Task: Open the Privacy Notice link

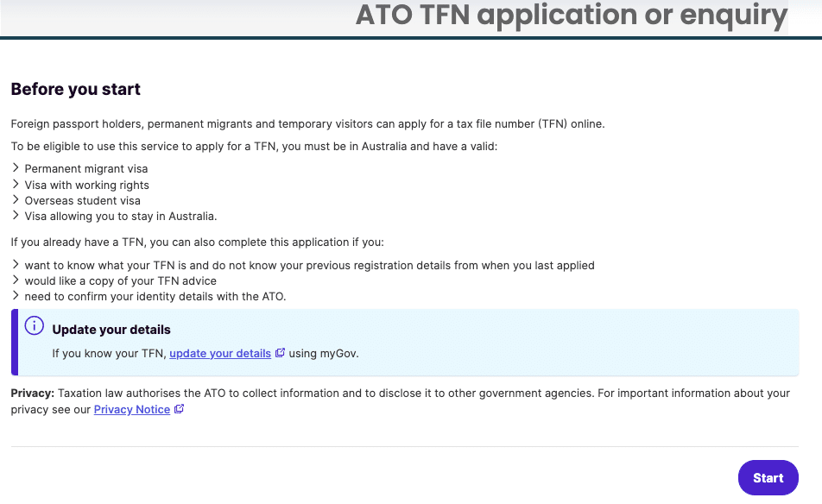Action: click(132, 409)
